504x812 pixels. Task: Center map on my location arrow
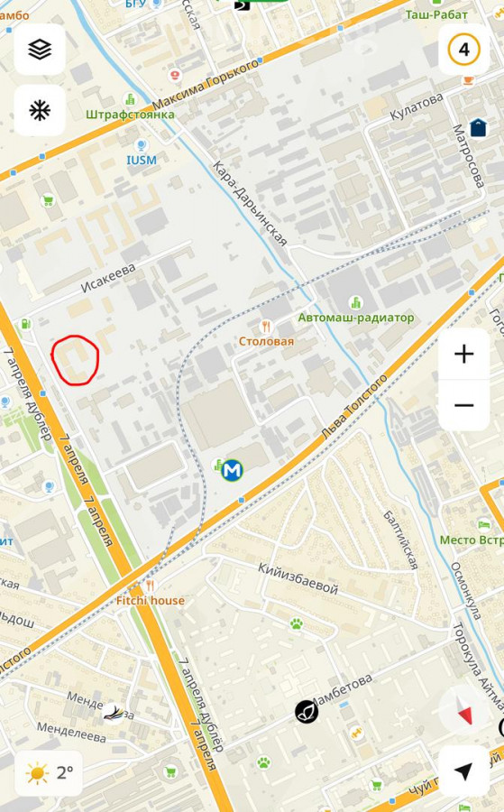pyautogui.click(x=464, y=771)
